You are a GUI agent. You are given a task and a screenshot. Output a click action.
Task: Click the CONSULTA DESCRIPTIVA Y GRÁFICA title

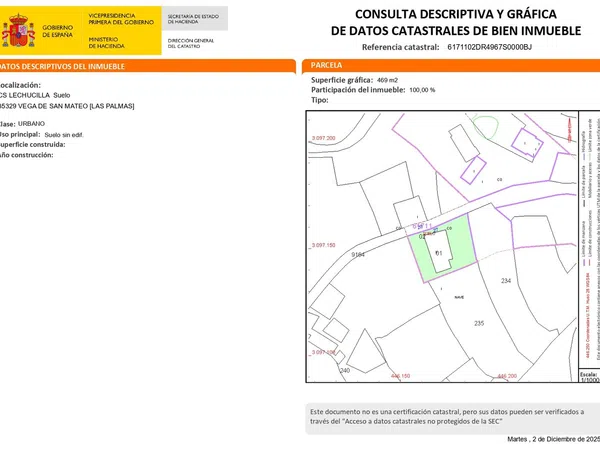point(456,14)
